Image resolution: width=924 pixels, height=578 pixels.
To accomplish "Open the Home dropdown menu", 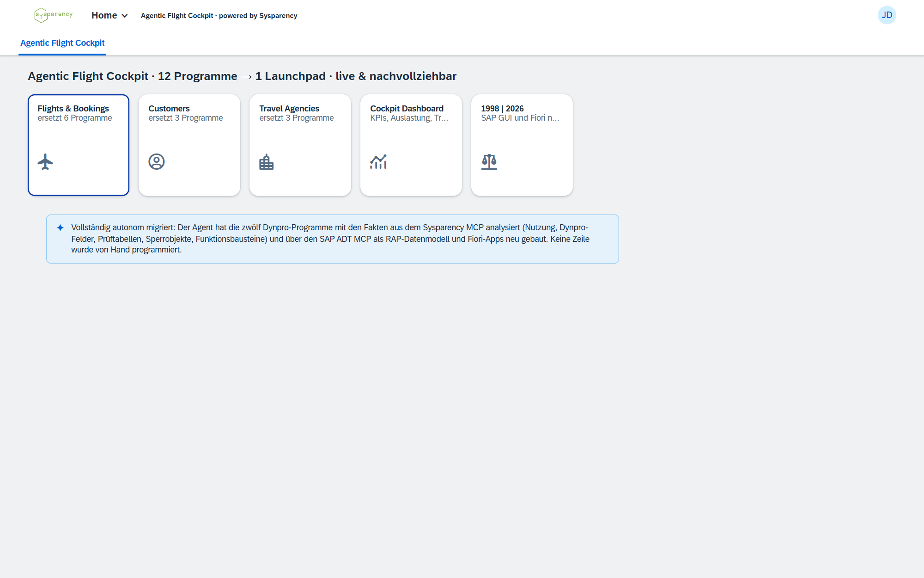I will coord(109,15).
